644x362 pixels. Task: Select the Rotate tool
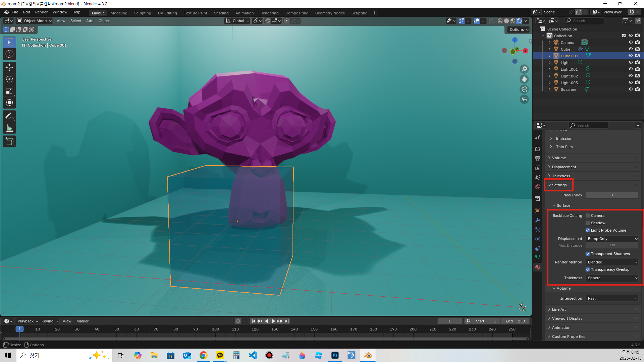pos(9,79)
